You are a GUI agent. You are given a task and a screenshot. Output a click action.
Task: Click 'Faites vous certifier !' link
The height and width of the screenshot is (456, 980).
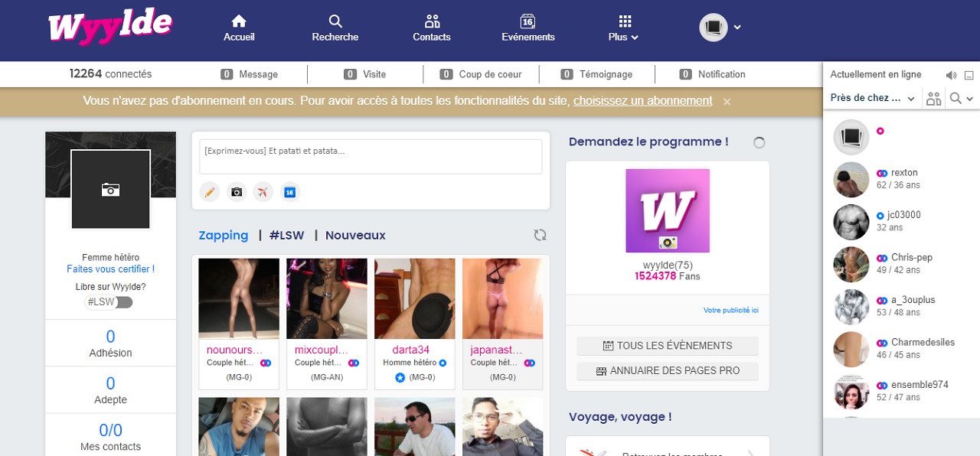coord(111,269)
